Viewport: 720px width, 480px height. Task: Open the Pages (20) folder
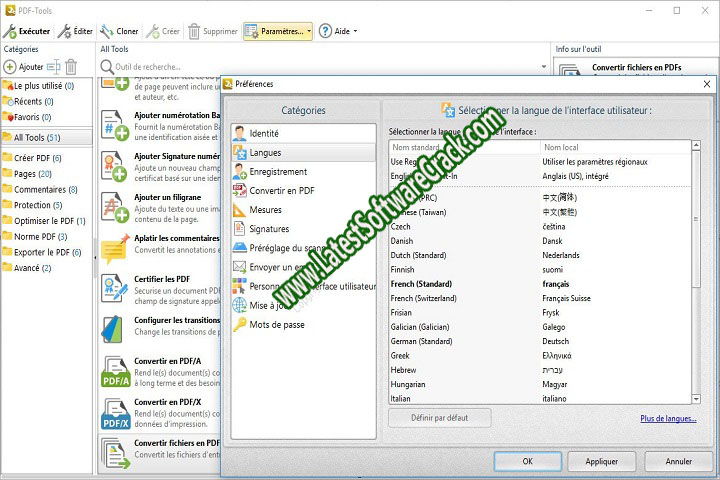coord(28,174)
